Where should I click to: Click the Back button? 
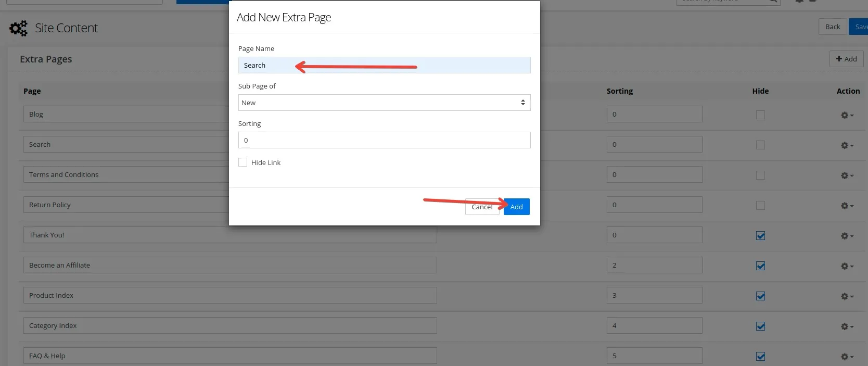(832, 27)
